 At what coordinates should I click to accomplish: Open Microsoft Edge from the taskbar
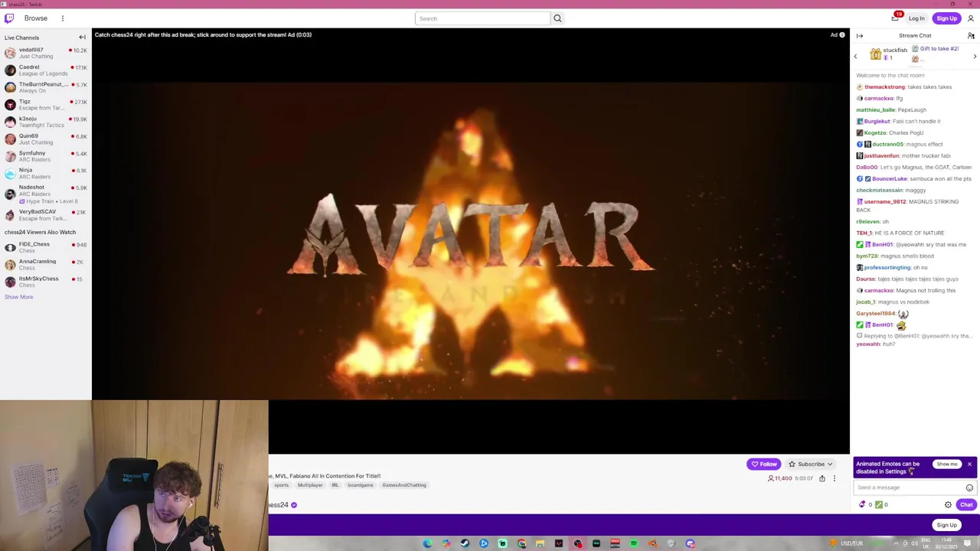(427, 543)
